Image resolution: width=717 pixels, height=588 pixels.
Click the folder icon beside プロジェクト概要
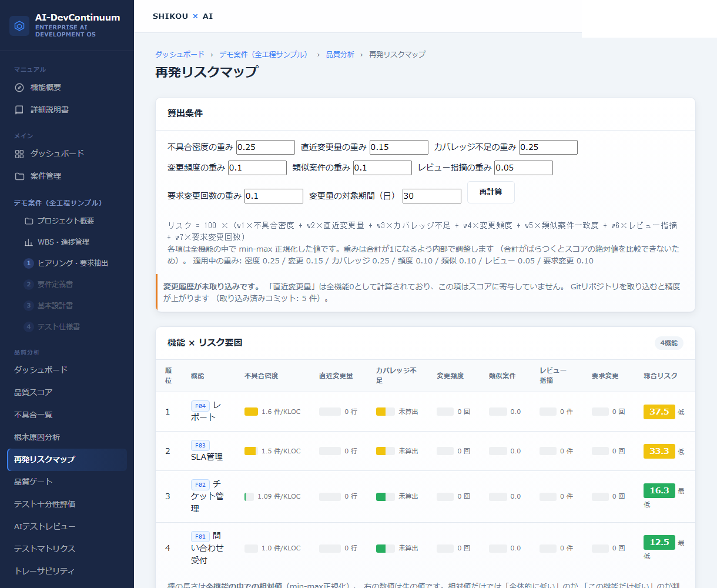(29, 221)
